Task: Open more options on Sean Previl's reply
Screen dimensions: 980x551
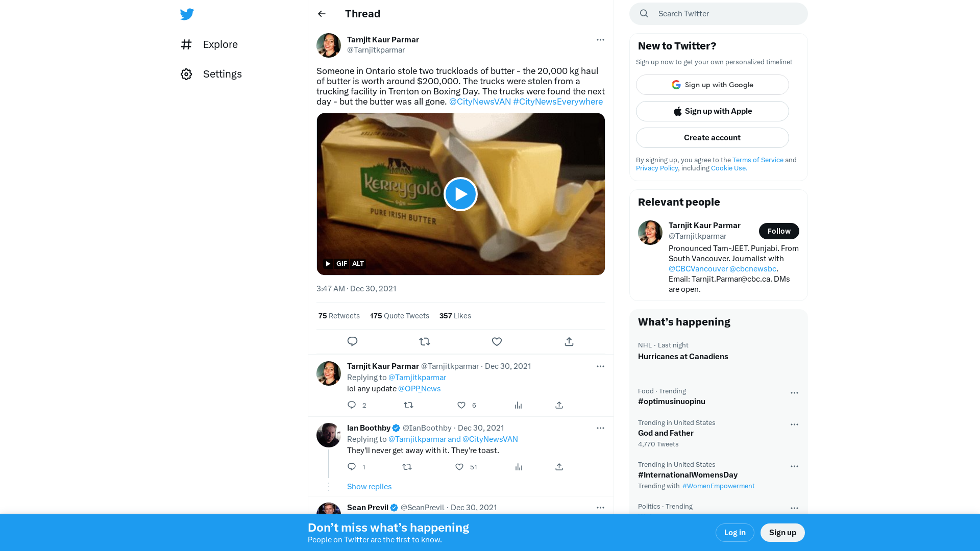Action: tap(600, 508)
